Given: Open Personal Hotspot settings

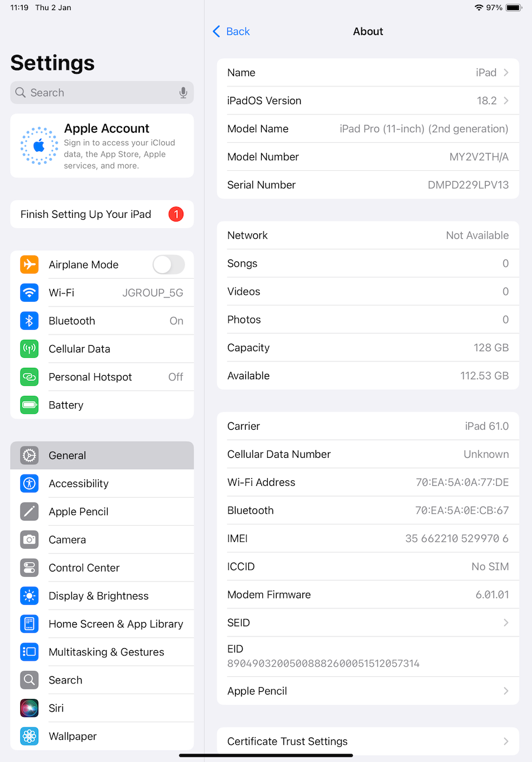Looking at the screenshot, I should point(102,376).
